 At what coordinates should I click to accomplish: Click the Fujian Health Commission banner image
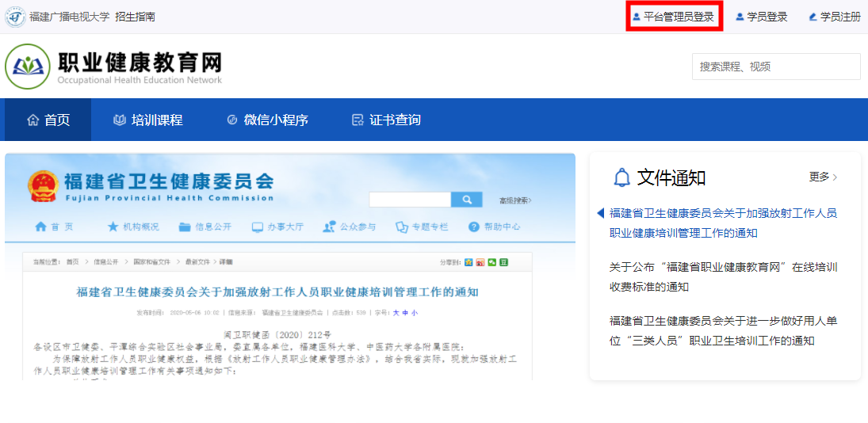tap(290, 267)
